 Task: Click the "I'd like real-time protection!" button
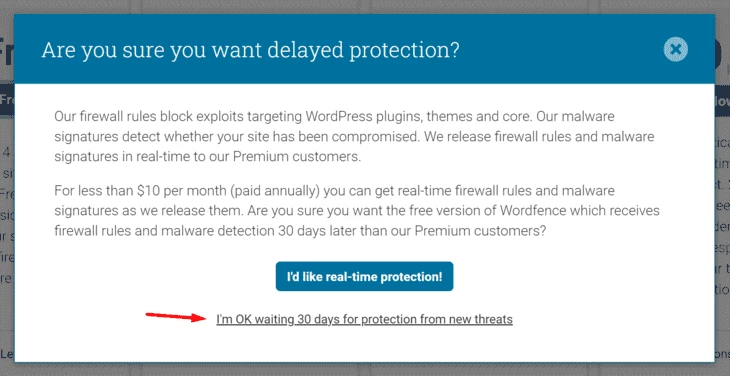pyautogui.click(x=364, y=276)
